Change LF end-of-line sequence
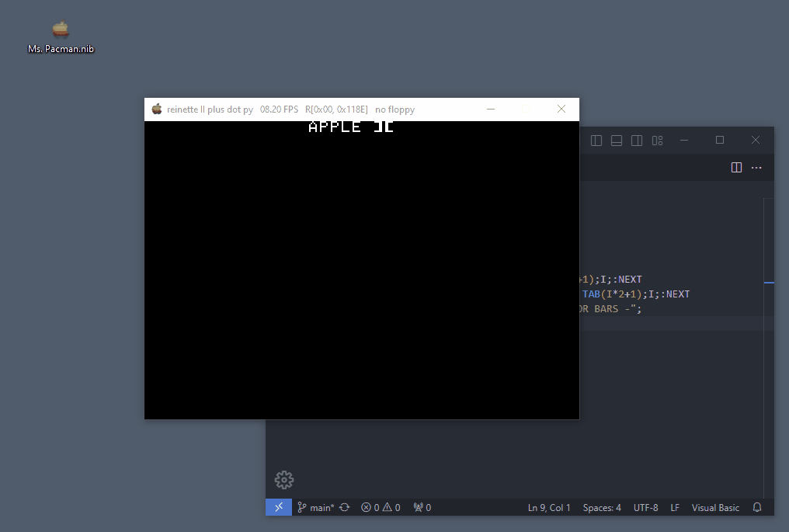The image size is (789, 532). tap(675, 507)
